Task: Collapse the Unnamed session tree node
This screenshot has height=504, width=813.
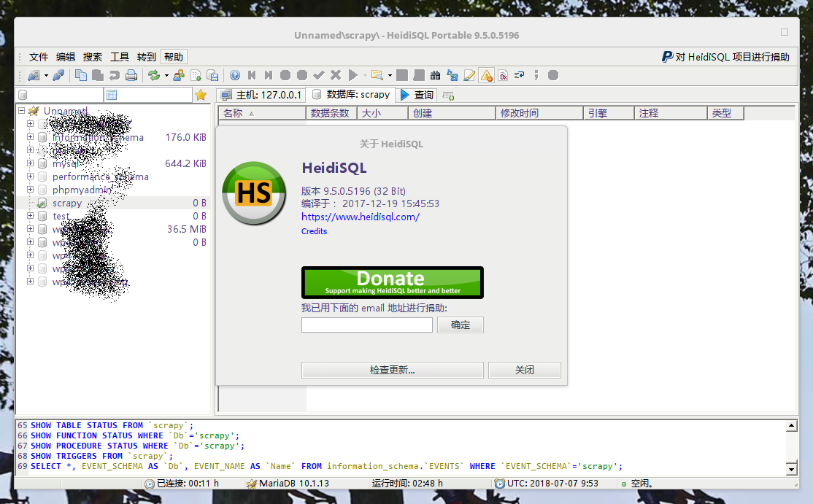Action: [22, 110]
